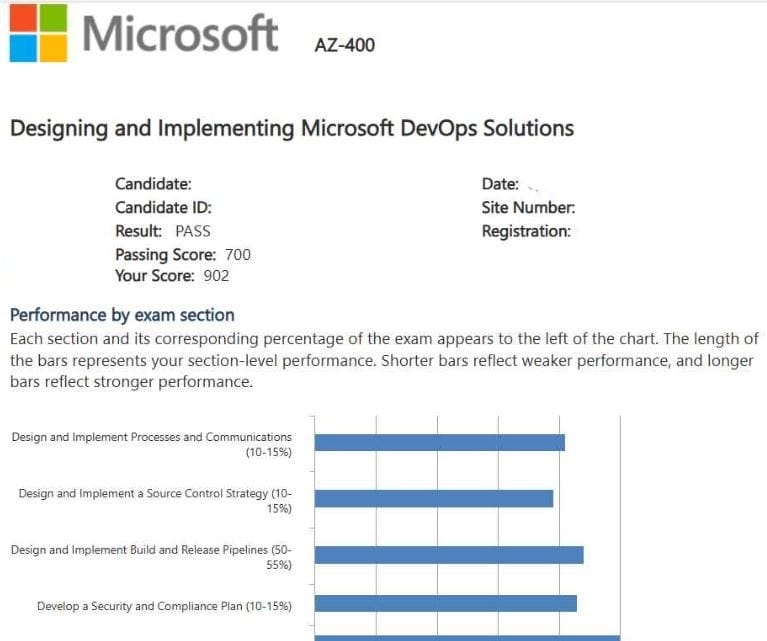The image size is (767, 641).
Task: Click the Processes and Communications performance bar
Action: point(439,442)
